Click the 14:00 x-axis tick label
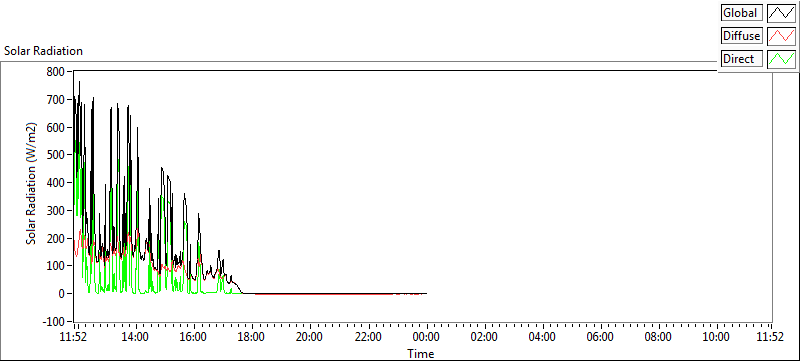This screenshot has height=361, width=800. pos(136,337)
